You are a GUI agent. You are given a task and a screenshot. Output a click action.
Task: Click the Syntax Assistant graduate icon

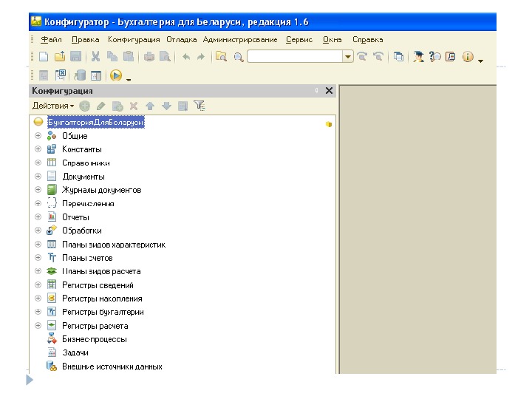[x=419, y=56]
